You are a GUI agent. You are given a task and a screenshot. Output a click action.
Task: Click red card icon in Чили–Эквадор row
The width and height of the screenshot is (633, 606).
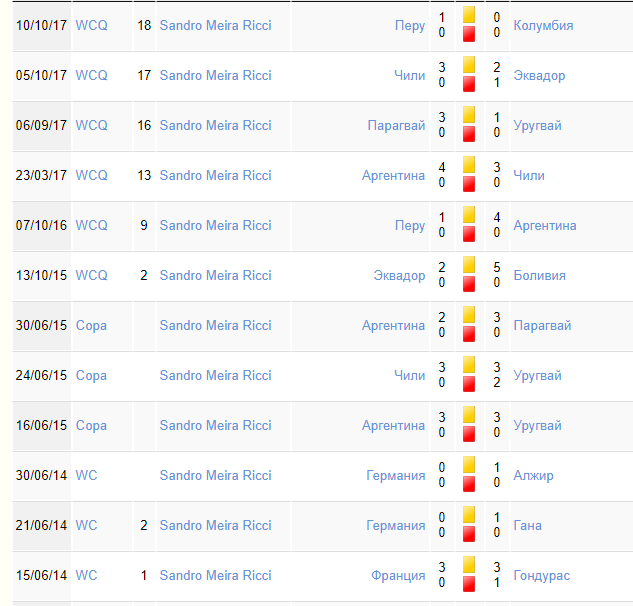(x=469, y=84)
